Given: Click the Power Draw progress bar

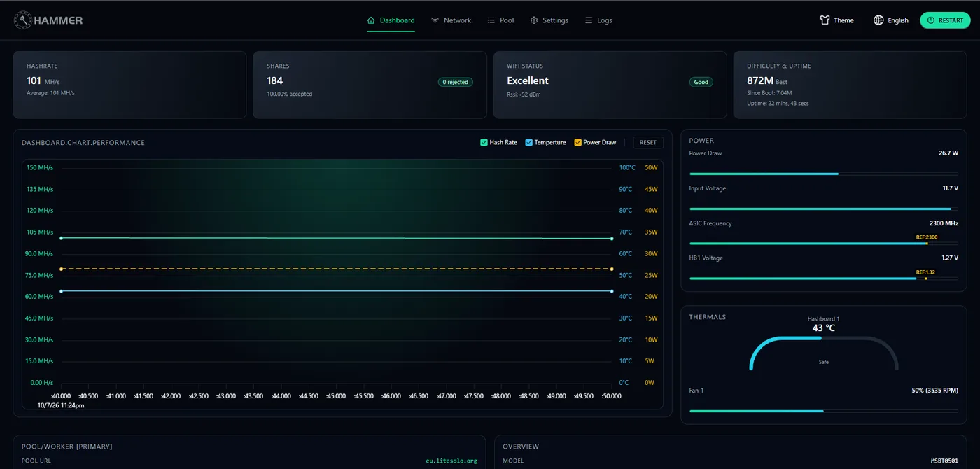Looking at the screenshot, I should click(823, 174).
